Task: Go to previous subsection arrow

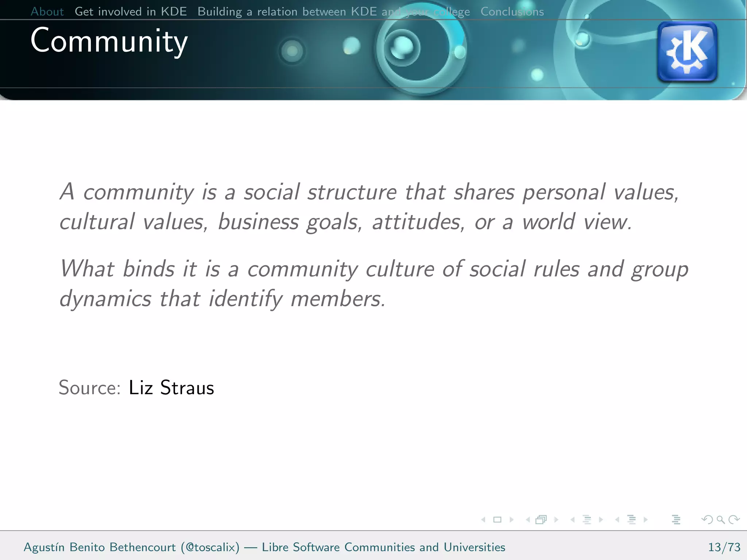Action: [x=573, y=520]
